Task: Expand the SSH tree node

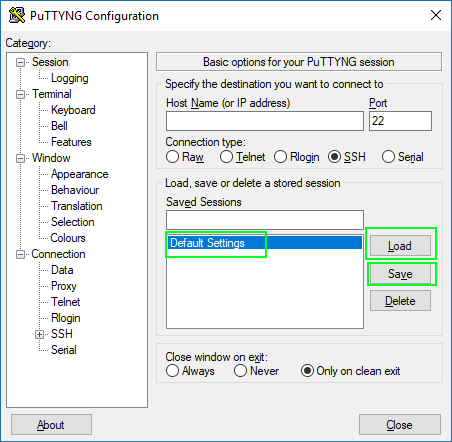Action: (x=40, y=334)
